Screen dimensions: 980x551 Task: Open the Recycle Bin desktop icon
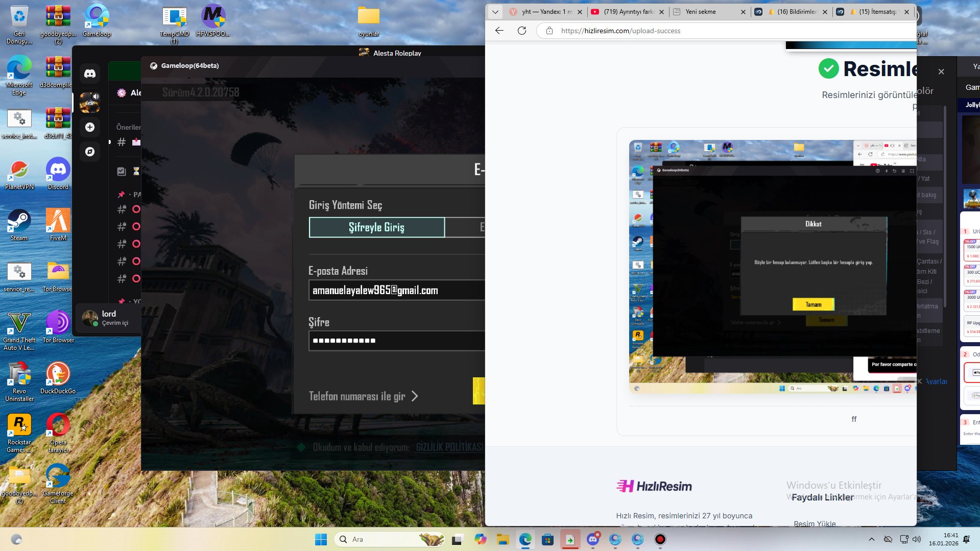click(x=19, y=25)
